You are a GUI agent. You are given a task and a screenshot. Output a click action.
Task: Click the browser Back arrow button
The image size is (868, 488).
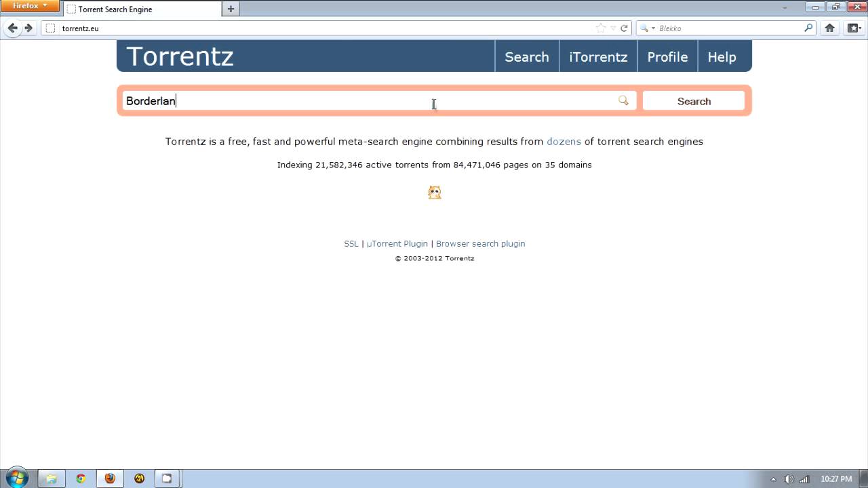tap(12, 28)
